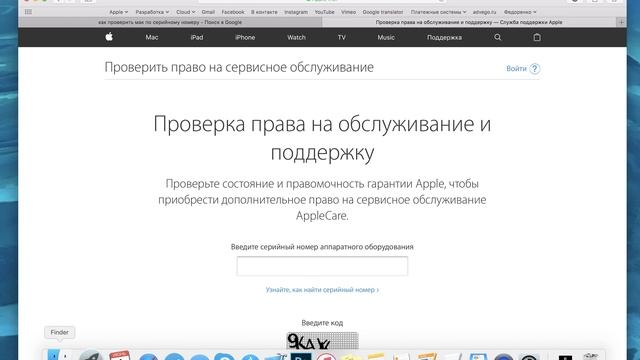640x360 pixels.
Task: Expand the Платежные системы bookmarks folder
Action: pyautogui.click(x=438, y=12)
